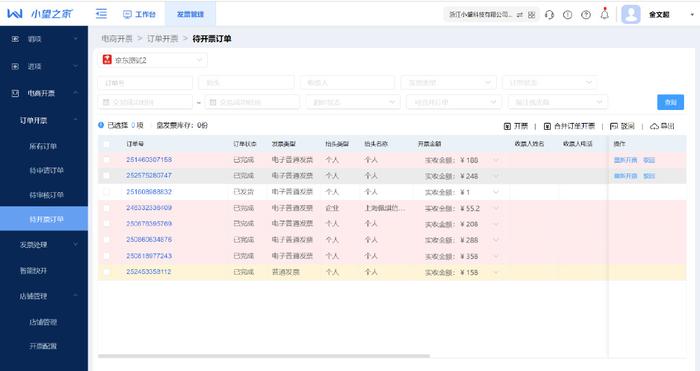Open customer service headset icon

tap(550, 15)
